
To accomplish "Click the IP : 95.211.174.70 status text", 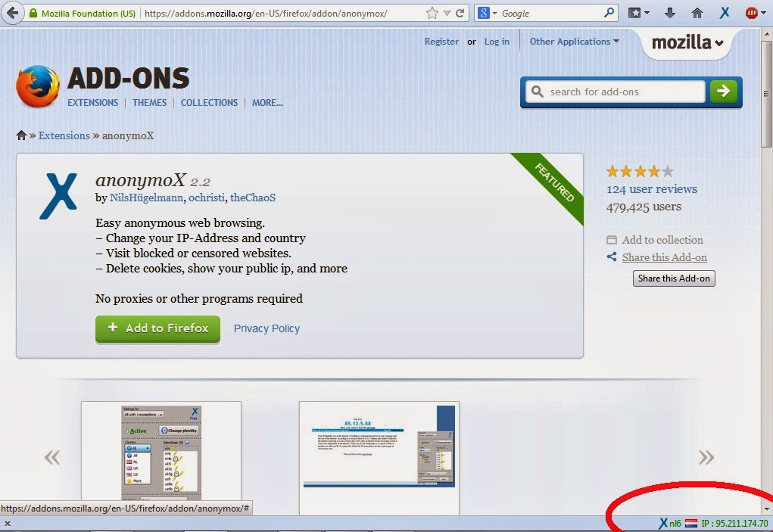I will [x=734, y=523].
